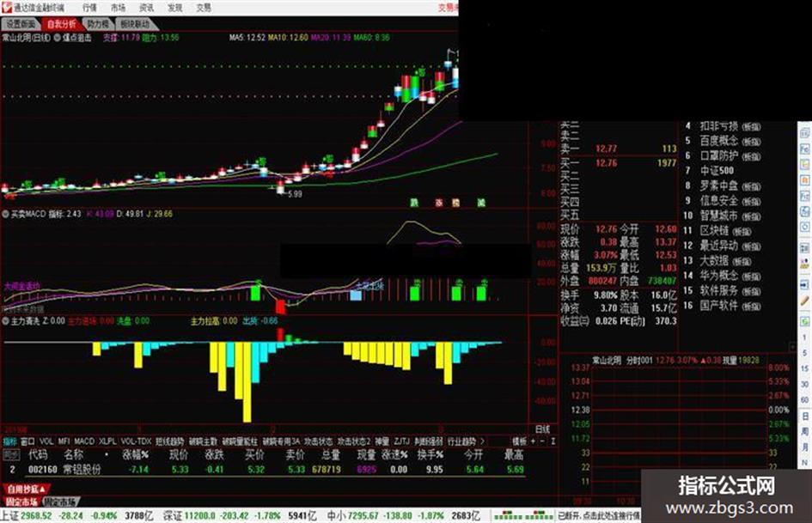Click the 已断开 reconnect notice
812x523 pixels.
pyautogui.click(x=599, y=516)
